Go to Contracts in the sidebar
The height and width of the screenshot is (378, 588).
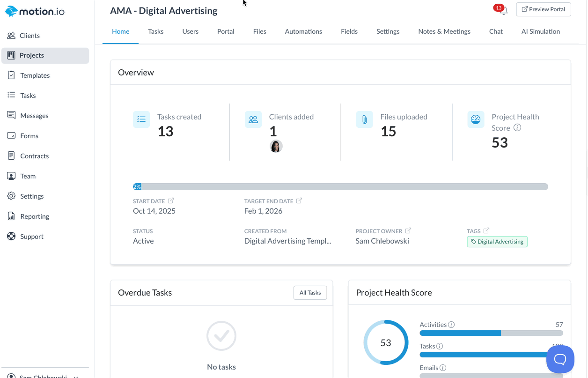coord(34,156)
